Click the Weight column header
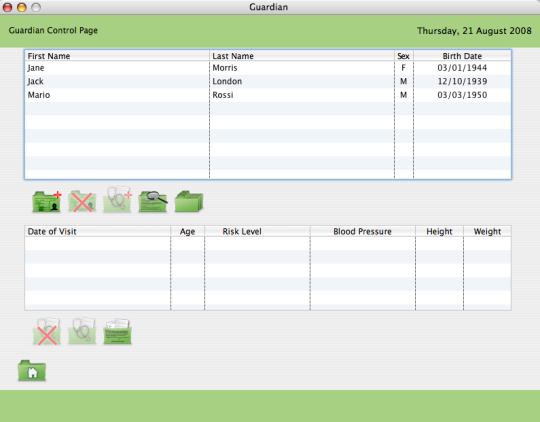Image resolution: width=540 pixels, height=422 pixels. (487, 231)
